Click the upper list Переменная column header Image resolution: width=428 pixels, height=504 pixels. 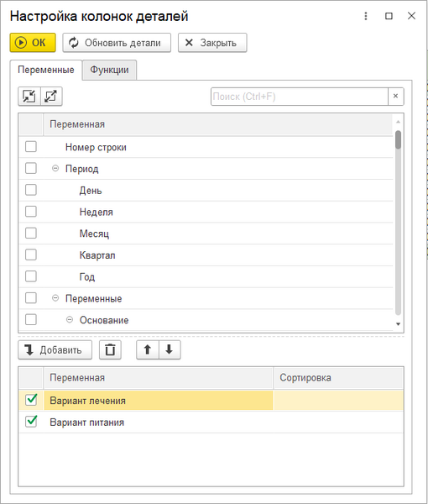pos(217,124)
